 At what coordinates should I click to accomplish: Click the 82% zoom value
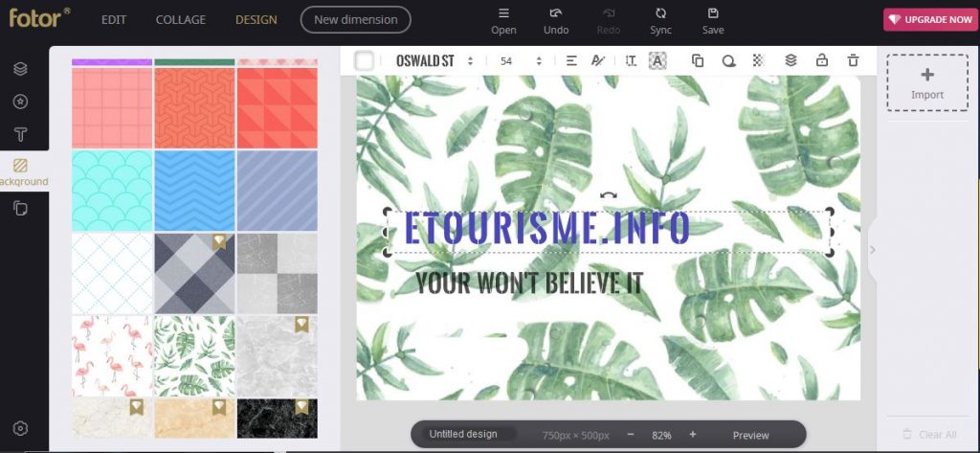click(x=661, y=435)
